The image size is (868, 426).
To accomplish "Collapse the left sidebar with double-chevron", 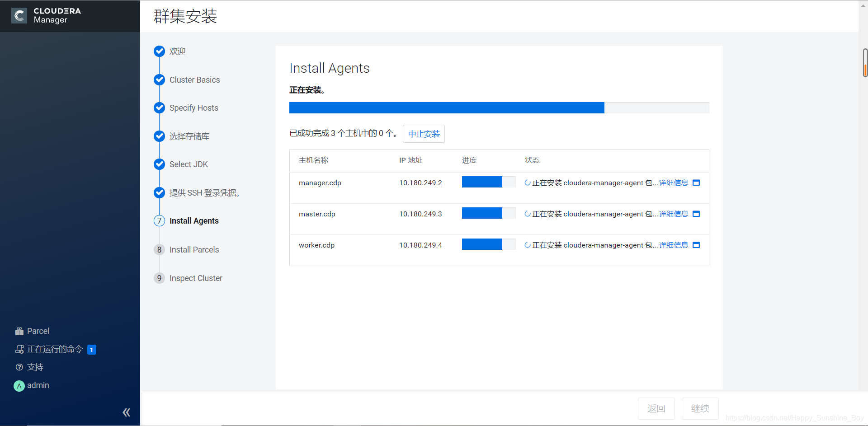I will [127, 412].
